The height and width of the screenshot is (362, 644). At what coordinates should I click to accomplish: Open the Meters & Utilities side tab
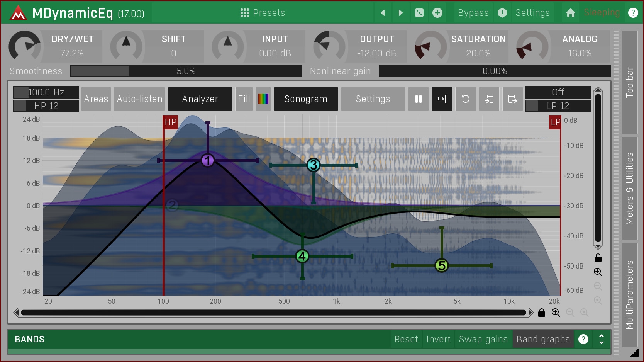629,188
